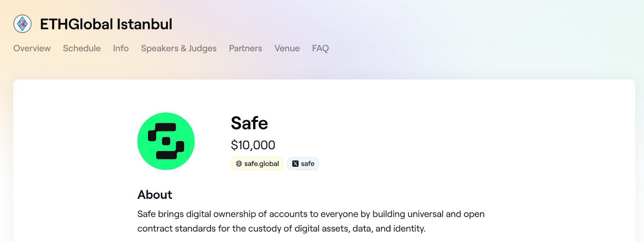Open the Venue tab

tap(287, 48)
